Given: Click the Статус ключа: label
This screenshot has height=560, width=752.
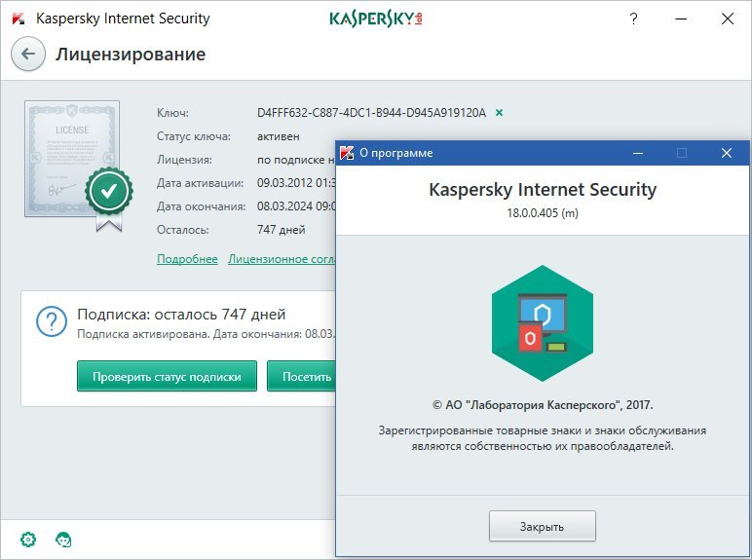Looking at the screenshot, I should point(194,136).
